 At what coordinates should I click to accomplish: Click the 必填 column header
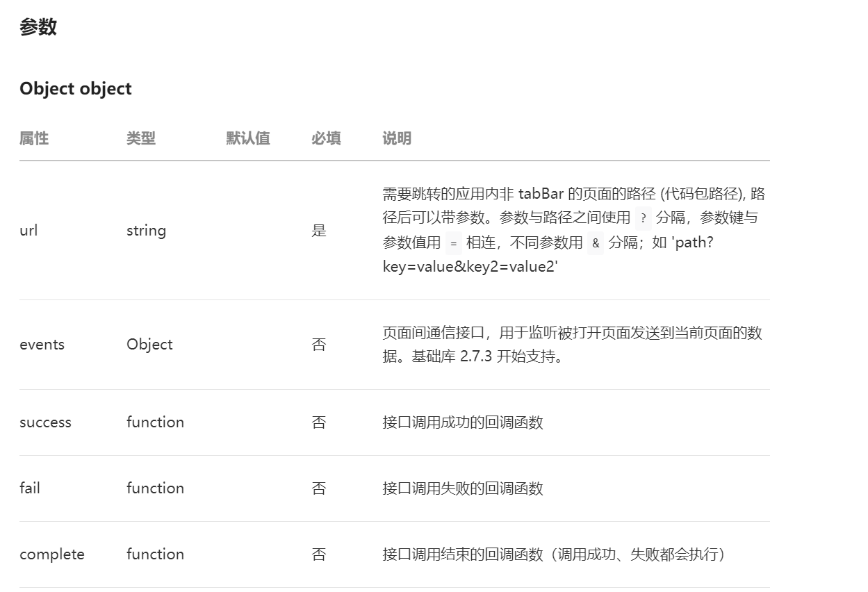326,138
